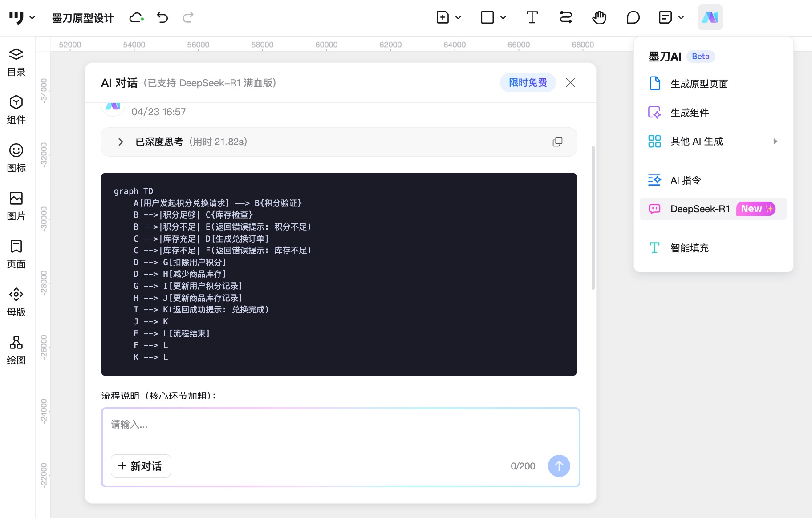
Task: Choose 生成原型页面 from AI menu
Action: pos(713,84)
